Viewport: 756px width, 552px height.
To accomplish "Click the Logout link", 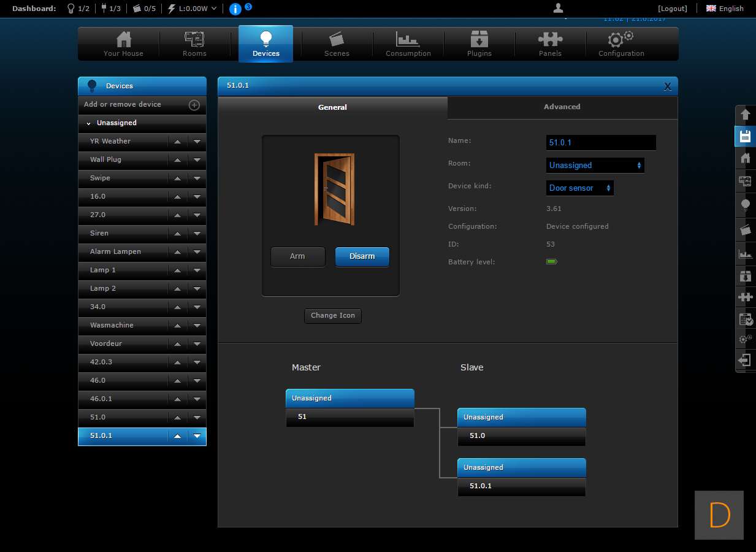I will pyautogui.click(x=672, y=9).
